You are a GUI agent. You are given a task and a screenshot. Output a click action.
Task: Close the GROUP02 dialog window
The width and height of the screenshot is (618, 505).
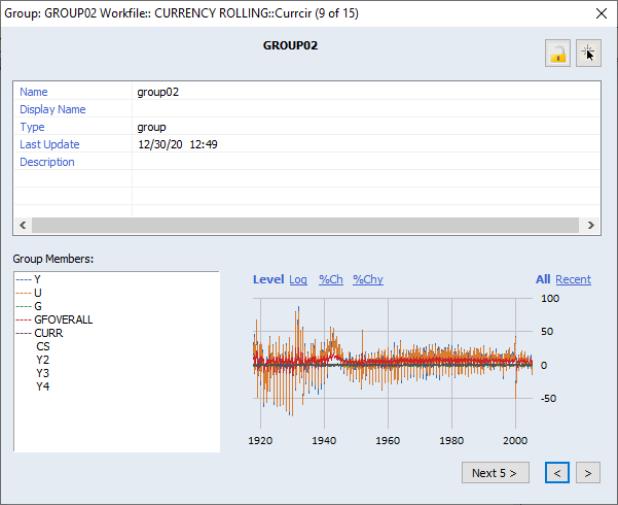click(x=600, y=13)
